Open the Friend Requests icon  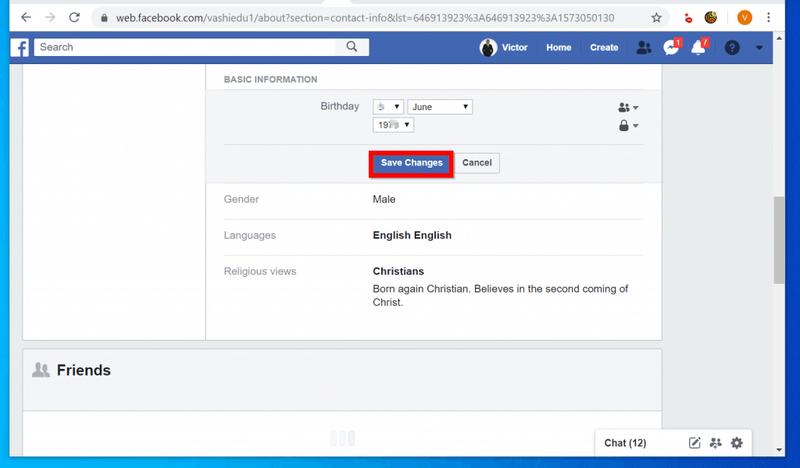click(644, 47)
